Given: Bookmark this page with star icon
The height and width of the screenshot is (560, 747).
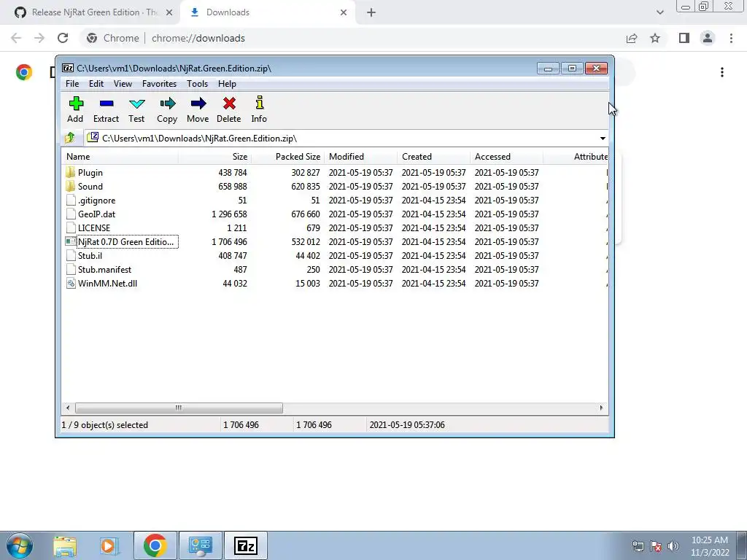Looking at the screenshot, I should pyautogui.click(x=656, y=38).
